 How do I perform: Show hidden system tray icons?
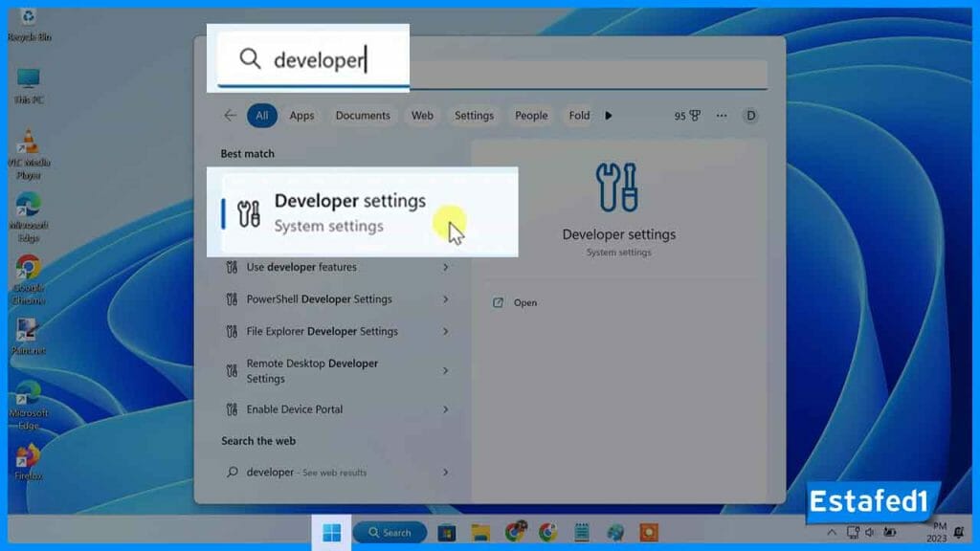coord(832,533)
